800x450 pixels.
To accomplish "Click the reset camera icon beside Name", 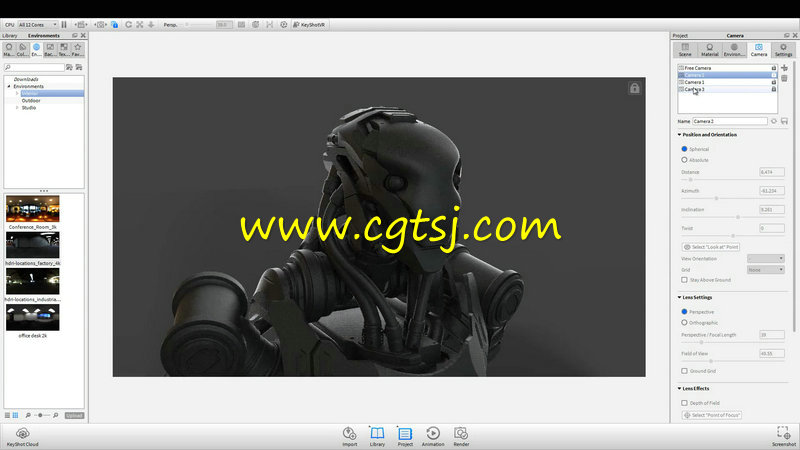I will coord(774,121).
